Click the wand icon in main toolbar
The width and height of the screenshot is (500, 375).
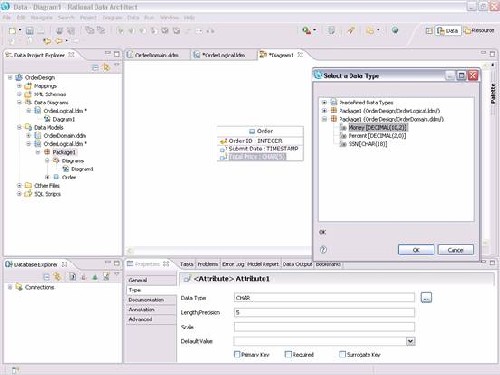(350, 31)
